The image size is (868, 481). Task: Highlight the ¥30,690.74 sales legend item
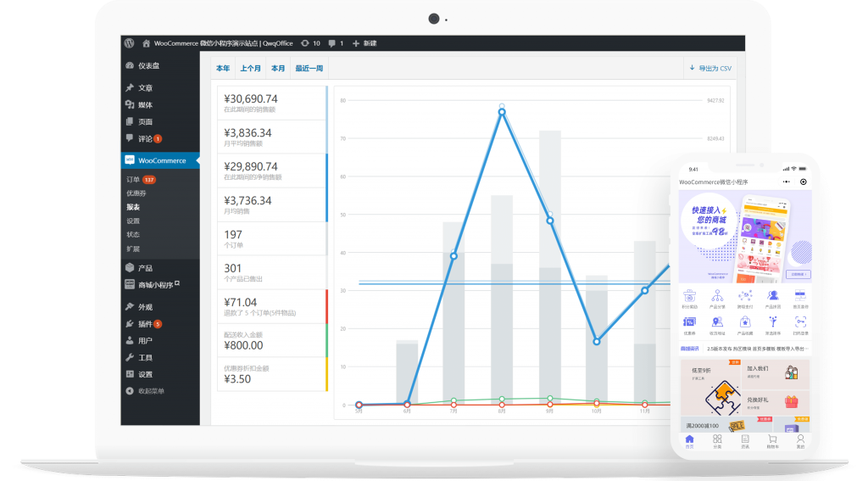click(272, 103)
